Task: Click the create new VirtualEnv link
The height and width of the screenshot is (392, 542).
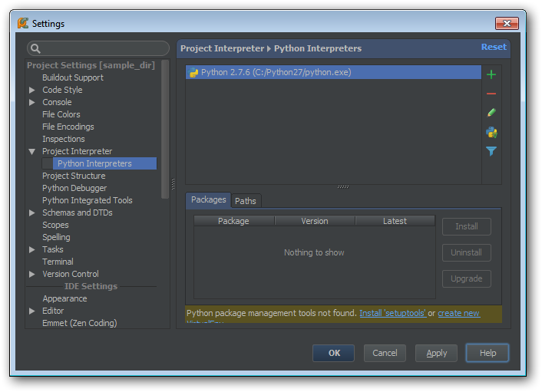Action: [458, 313]
